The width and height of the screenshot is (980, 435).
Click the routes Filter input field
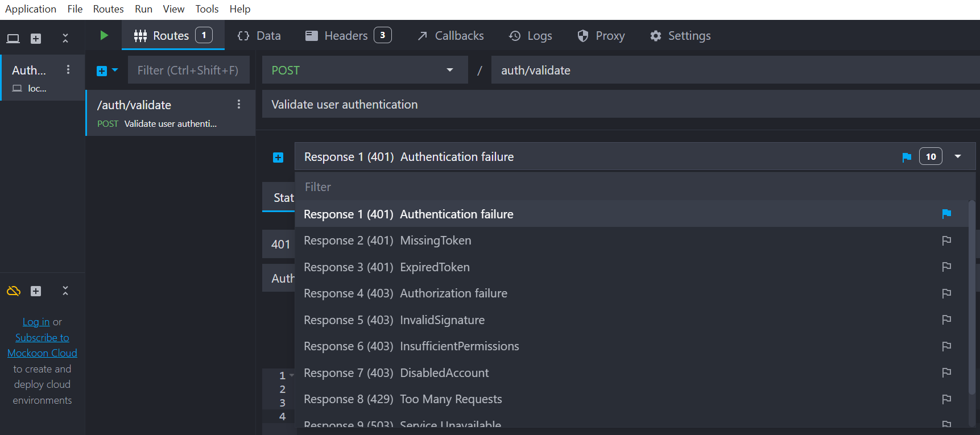[x=189, y=70]
